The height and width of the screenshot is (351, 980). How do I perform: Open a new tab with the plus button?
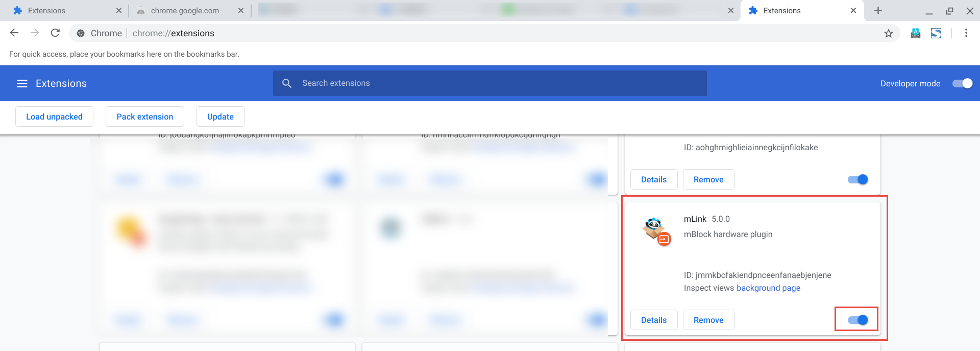[878, 10]
